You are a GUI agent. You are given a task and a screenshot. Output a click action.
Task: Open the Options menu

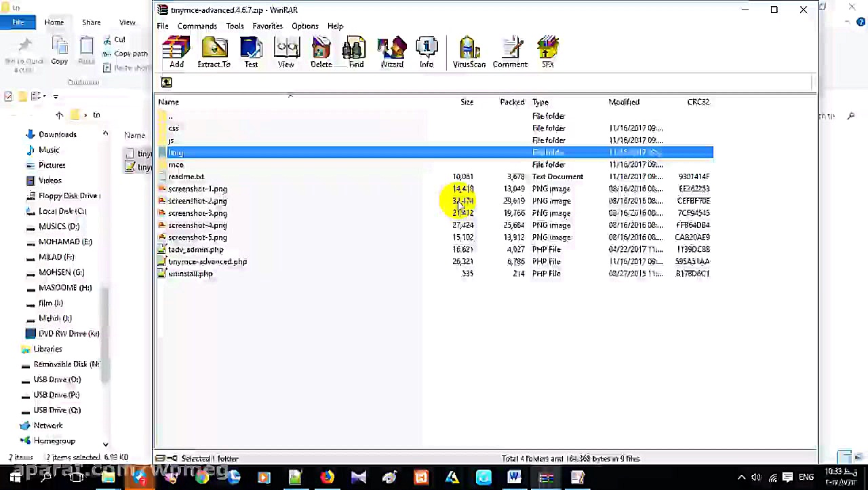click(x=305, y=26)
